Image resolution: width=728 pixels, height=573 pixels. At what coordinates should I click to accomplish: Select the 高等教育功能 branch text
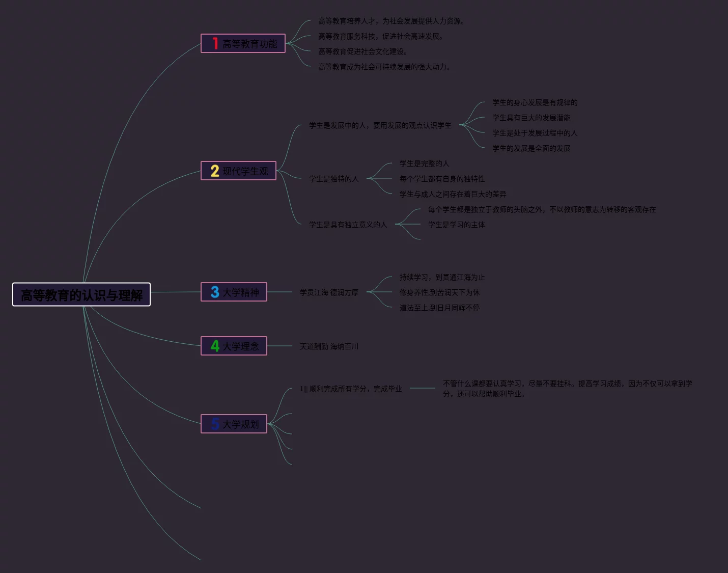tap(249, 44)
